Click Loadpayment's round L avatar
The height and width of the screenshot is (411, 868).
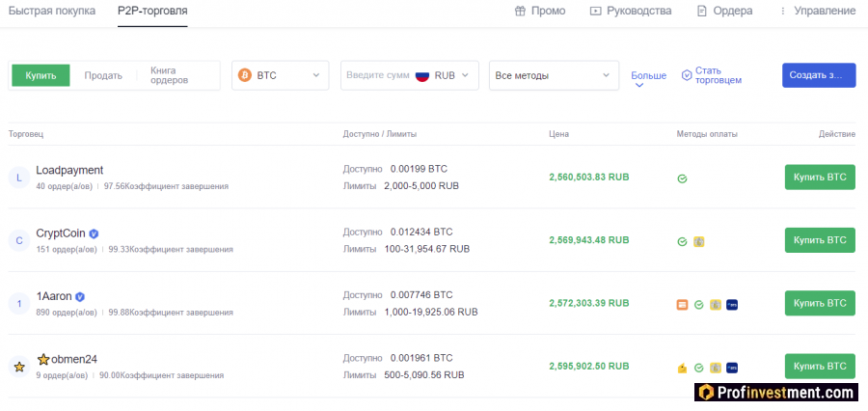[19, 178]
